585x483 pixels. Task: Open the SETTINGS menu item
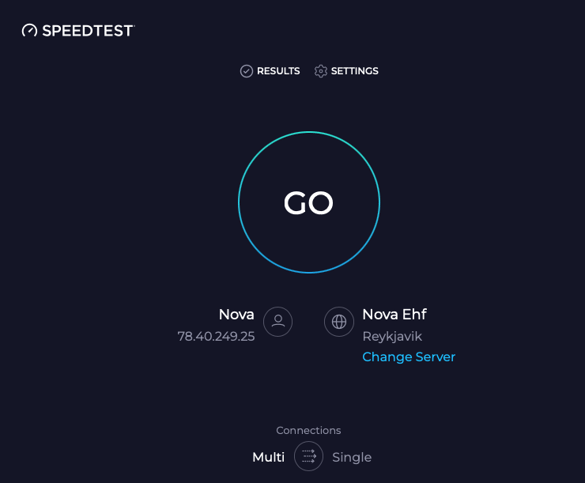click(355, 71)
